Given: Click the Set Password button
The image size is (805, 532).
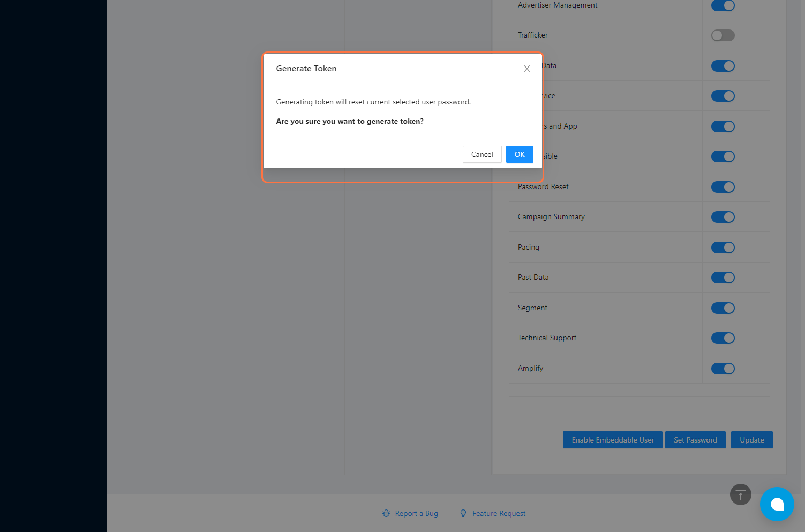Looking at the screenshot, I should tap(695, 440).
